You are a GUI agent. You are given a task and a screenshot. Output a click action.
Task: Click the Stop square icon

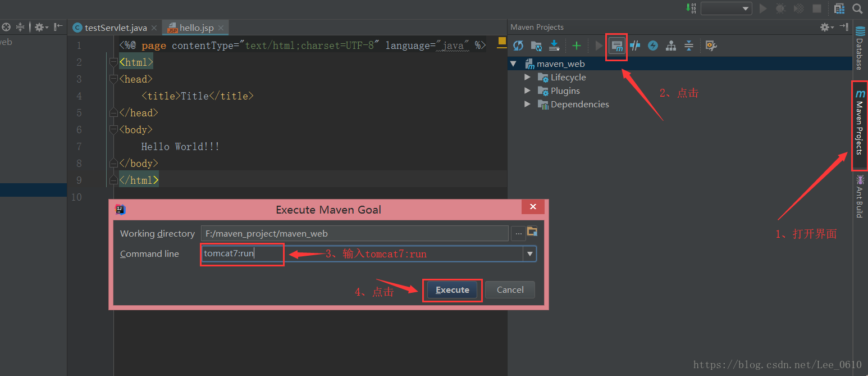tap(817, 8)
